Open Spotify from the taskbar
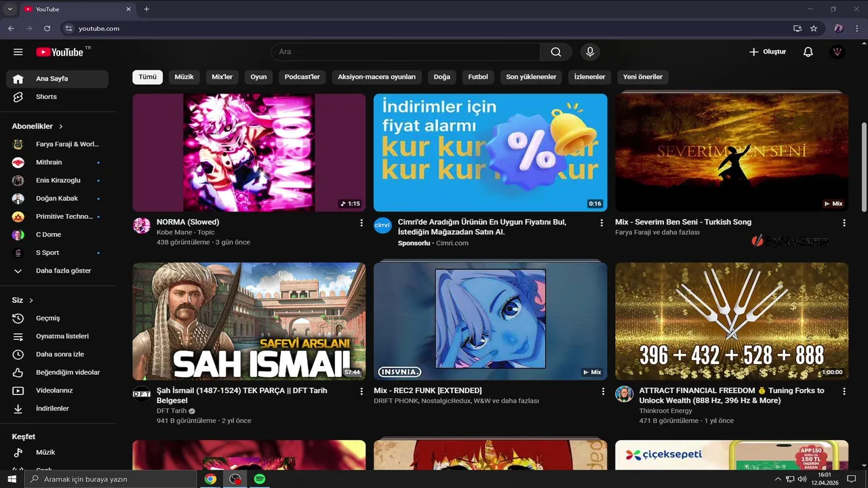Screen dimensions: 868x488 click(x=259, y=479)
